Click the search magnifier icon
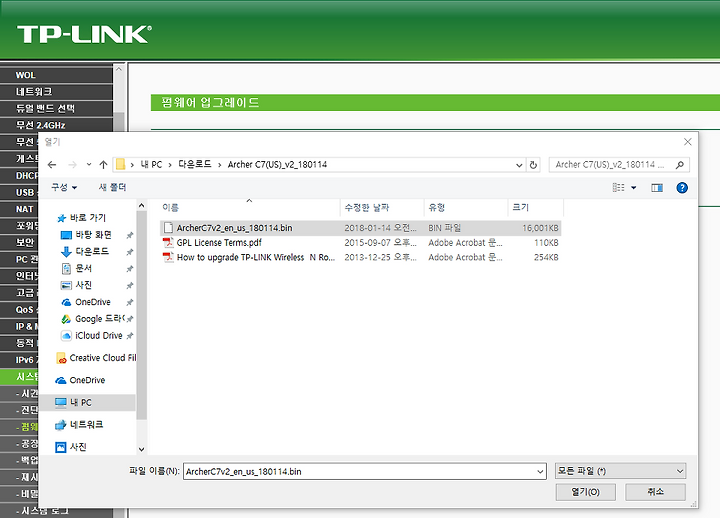 click(680, 164)
